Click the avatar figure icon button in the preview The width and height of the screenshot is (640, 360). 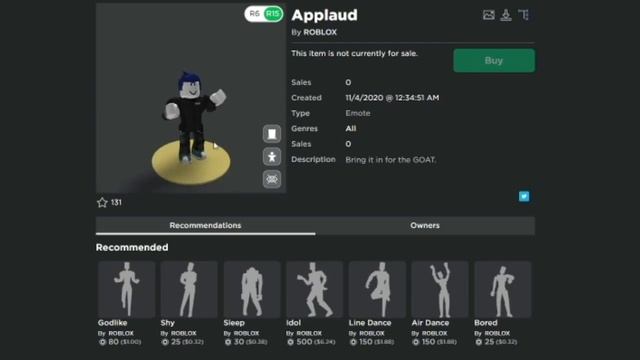click(272, 157)
